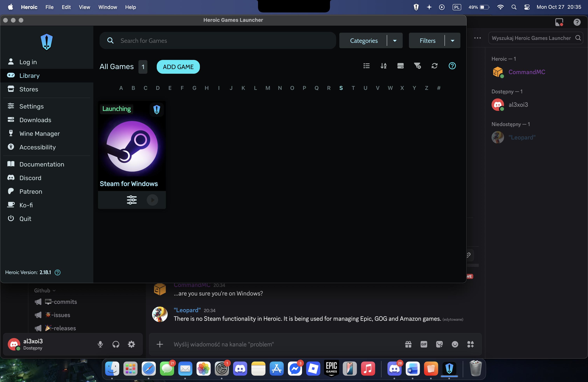
Task: Expand the Categories dropdown arrow
Action: 395,40
